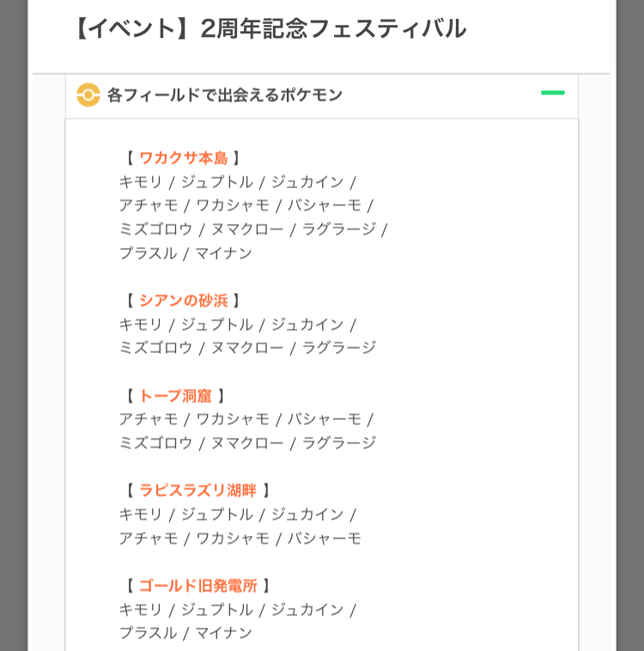Click ヌマクロー under トープ洞窟
The image size is (644, 651).
(247, 443)
